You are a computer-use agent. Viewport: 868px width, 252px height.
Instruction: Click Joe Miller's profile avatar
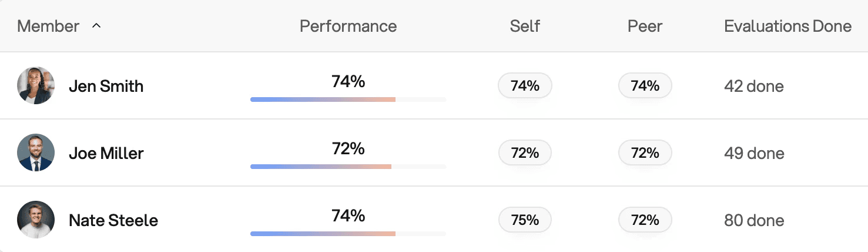(x=36, y=153)
